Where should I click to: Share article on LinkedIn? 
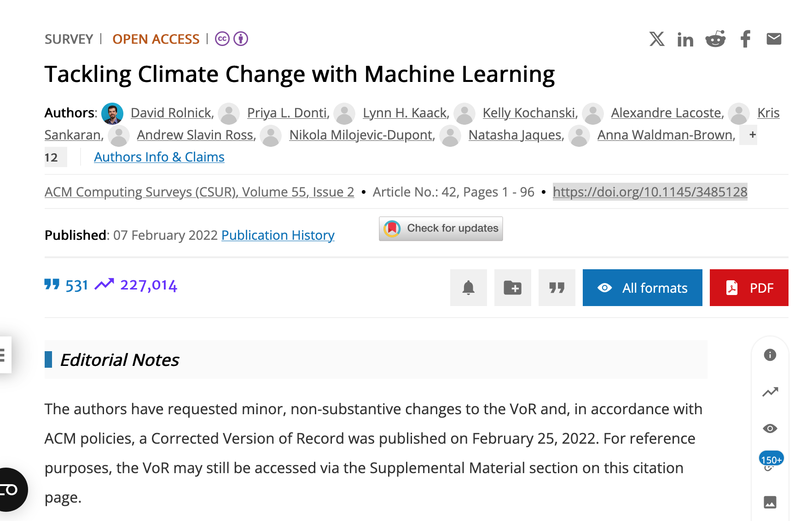(685, 40)
